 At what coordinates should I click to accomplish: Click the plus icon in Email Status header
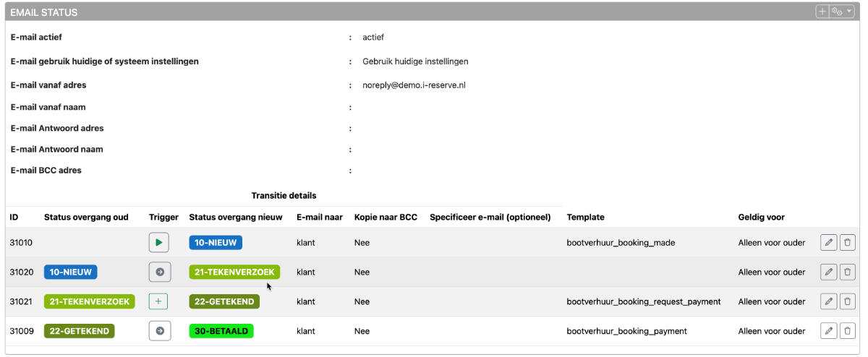click(822, 12)
